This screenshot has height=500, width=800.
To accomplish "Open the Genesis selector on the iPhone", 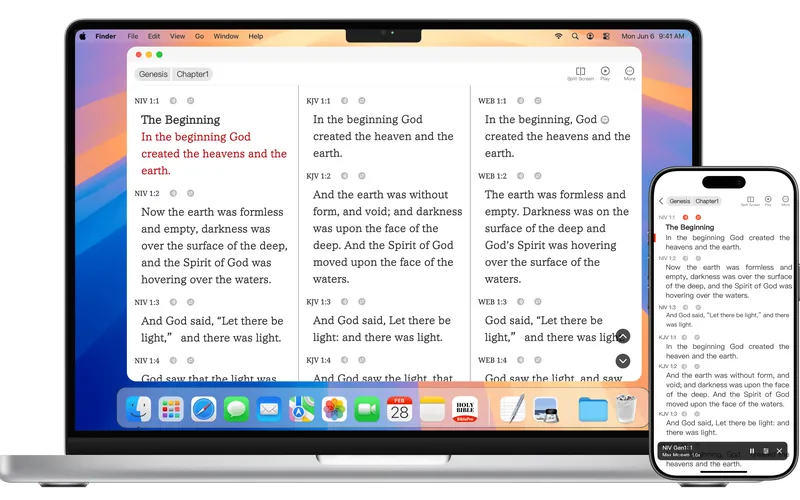I will [x=680, y=201].
